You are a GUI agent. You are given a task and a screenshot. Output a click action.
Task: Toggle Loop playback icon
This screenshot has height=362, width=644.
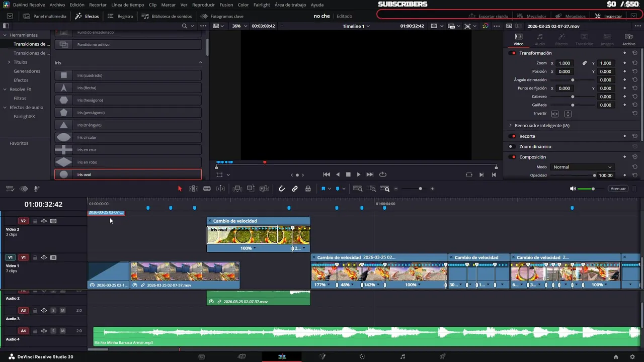[x=383, y=174]
